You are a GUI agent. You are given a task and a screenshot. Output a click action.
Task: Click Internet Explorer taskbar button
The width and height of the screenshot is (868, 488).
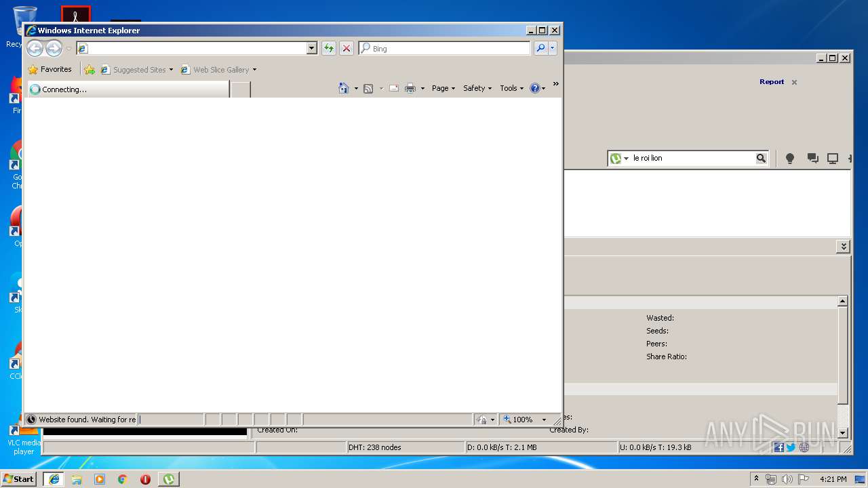54,479
